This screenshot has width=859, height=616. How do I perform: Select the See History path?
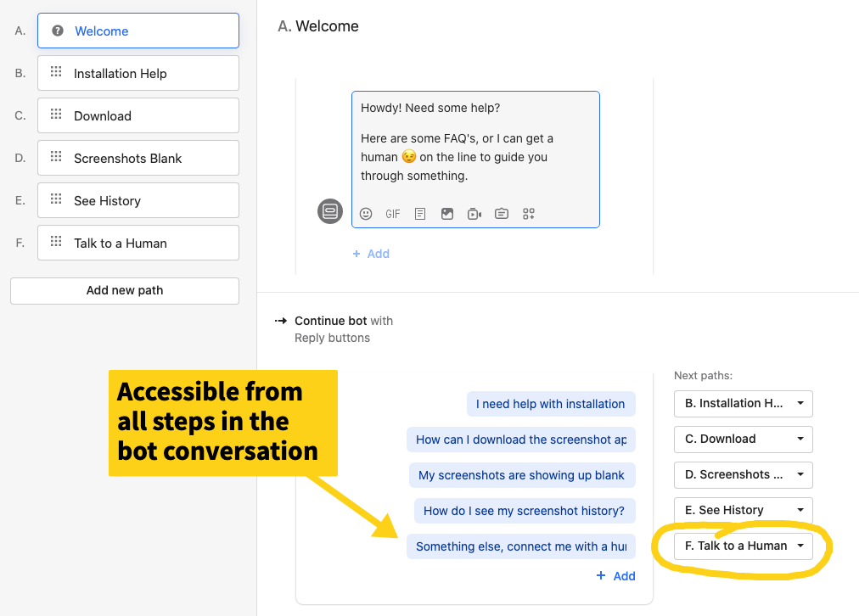138,200
